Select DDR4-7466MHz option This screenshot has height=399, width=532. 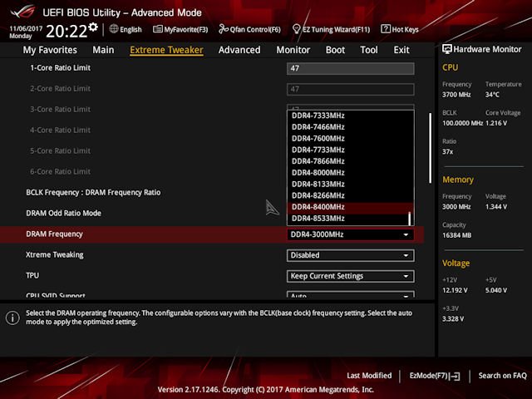[350, 127]
